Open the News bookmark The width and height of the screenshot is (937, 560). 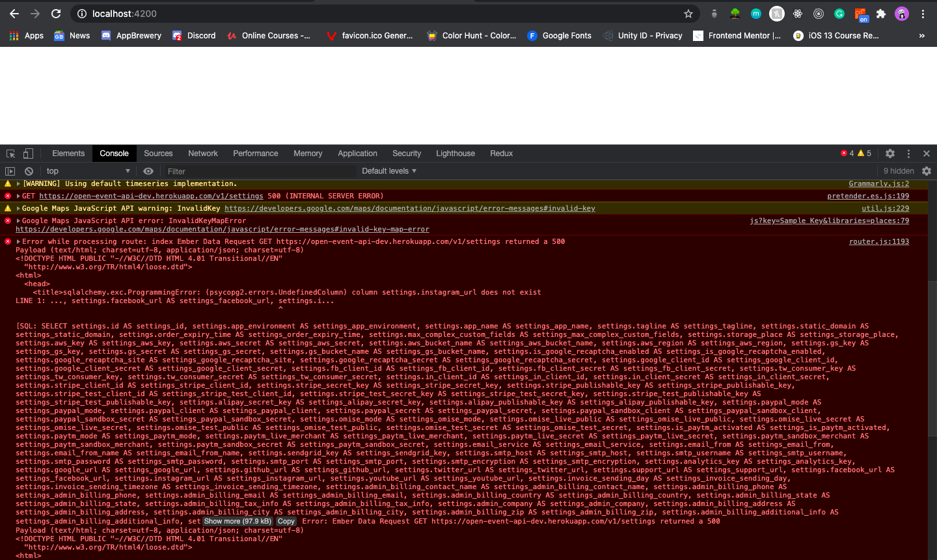click(72, 36)
